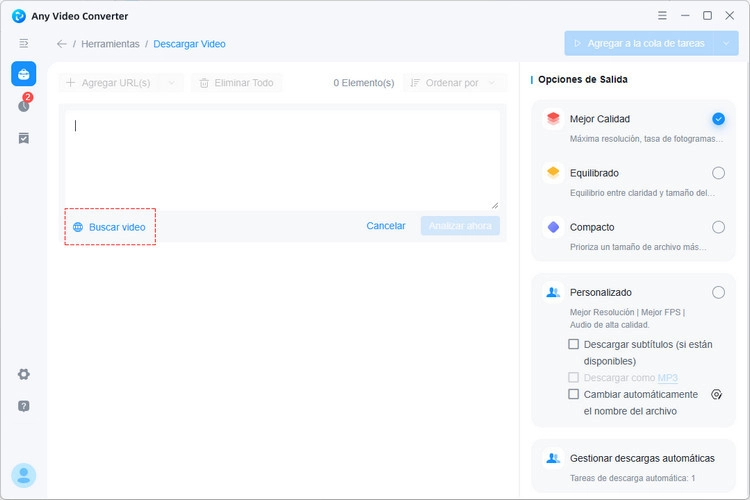The image size is (750, 500).
Task: Click Agregar URL(s) button
Action: click(x=109, y=83)
